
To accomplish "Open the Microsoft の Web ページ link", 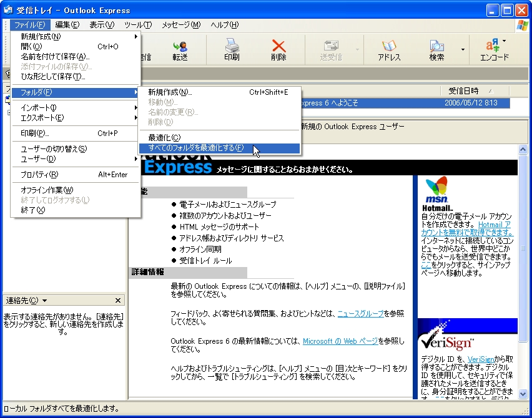I will (340, 341).
